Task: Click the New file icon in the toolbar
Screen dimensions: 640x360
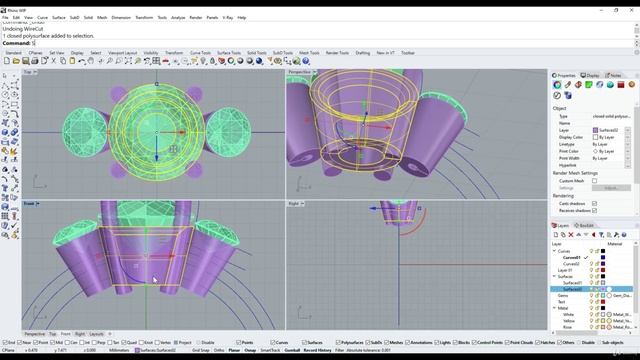Action: [x=7, y=61]
